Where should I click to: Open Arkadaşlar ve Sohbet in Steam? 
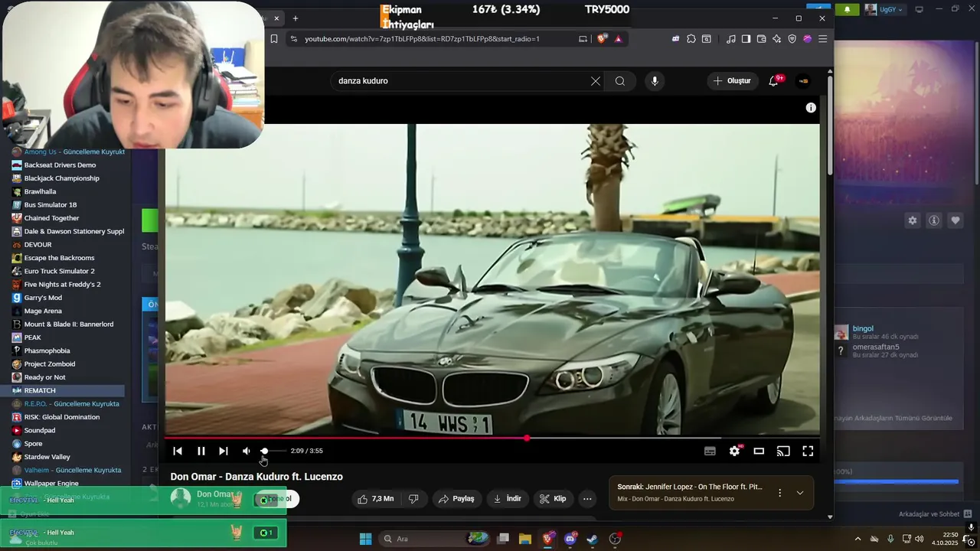936,514
